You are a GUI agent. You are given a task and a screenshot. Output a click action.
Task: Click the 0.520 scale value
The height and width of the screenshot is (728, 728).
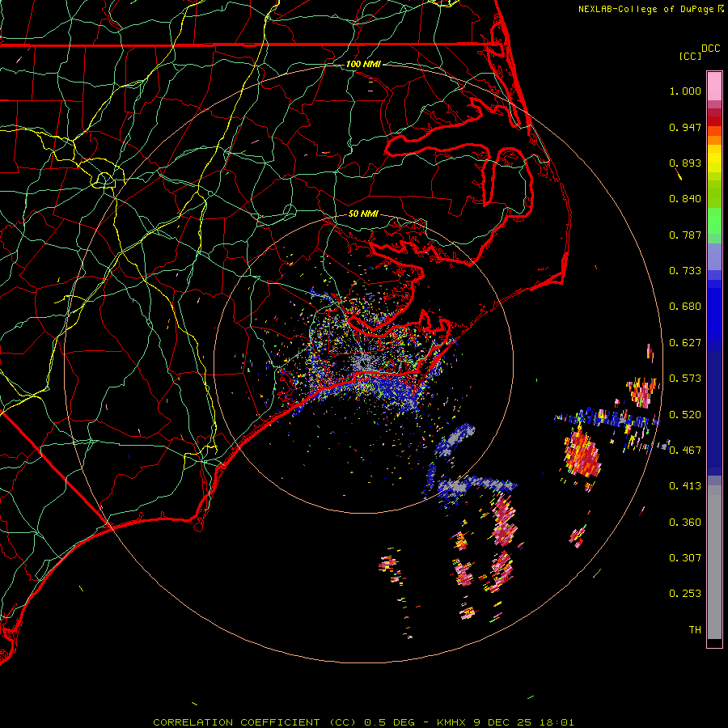tap(685, 415)
